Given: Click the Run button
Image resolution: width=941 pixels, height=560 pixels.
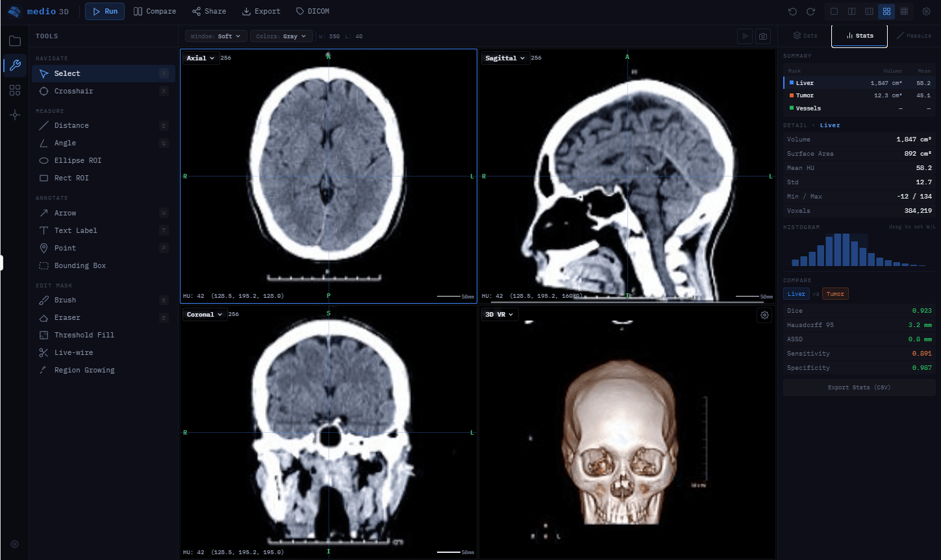Looking at the screenshot, I should click(105, 11).
